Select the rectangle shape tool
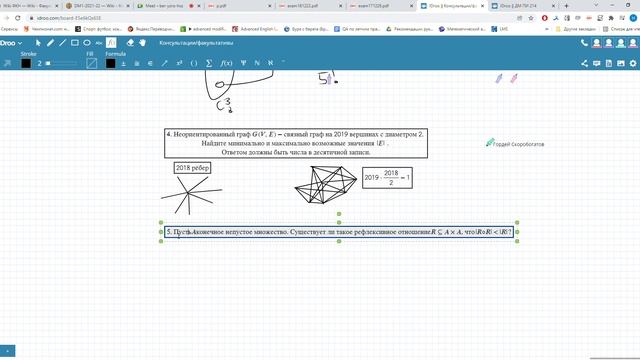Viewport: 640px width, 360px height. (x=75, y=43)
